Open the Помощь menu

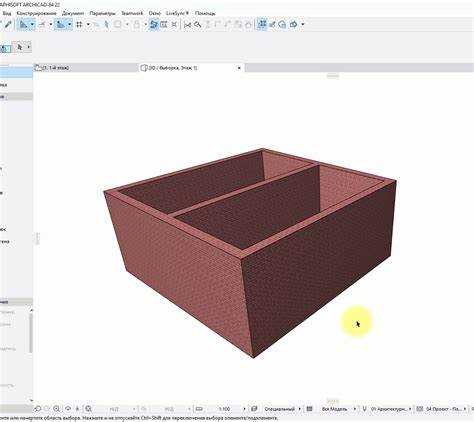click(205, 13)
